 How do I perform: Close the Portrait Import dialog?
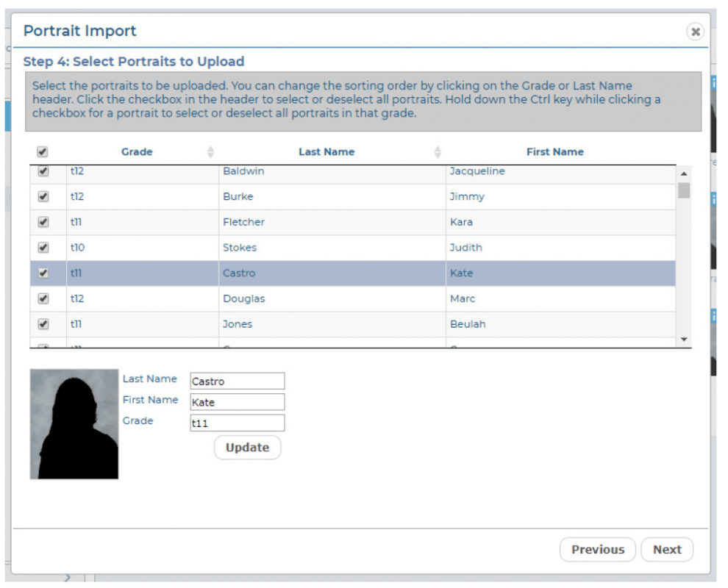click(x=694, y=31)
